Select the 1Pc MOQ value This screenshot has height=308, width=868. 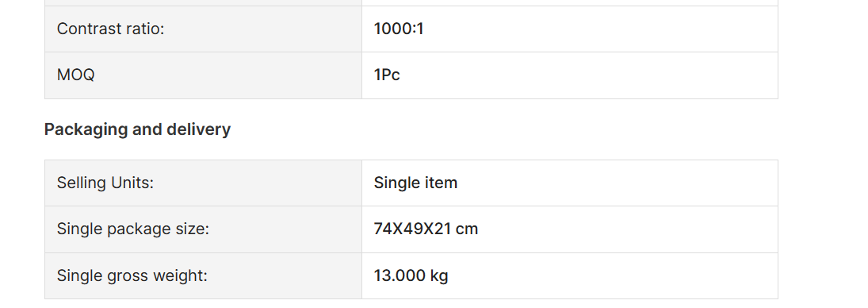pyautogui.click(x=387, y=75)
